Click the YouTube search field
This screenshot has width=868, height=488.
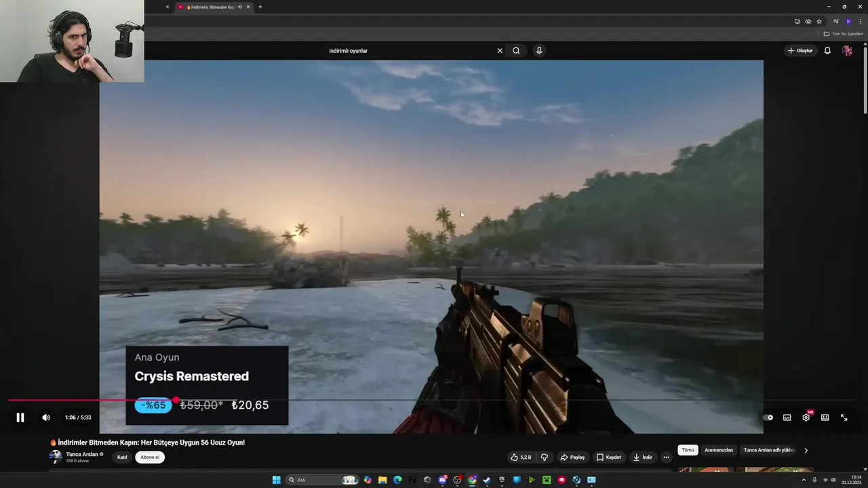click(410, 51)
